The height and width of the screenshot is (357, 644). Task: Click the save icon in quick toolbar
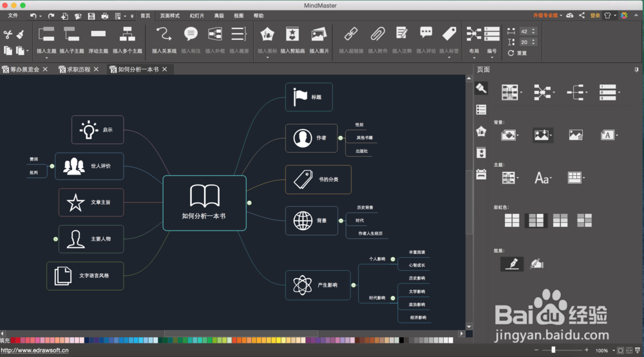[91, 16]
